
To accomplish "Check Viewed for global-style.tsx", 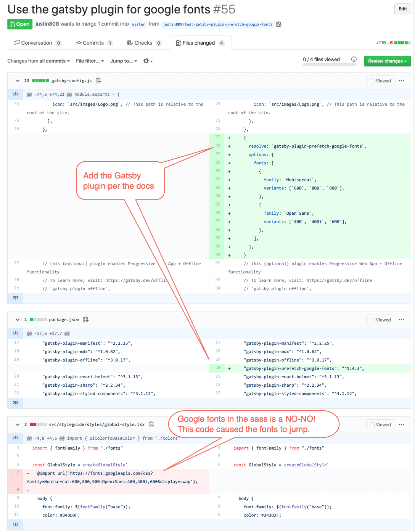I will pyautogui.click(x=372, y=425).
